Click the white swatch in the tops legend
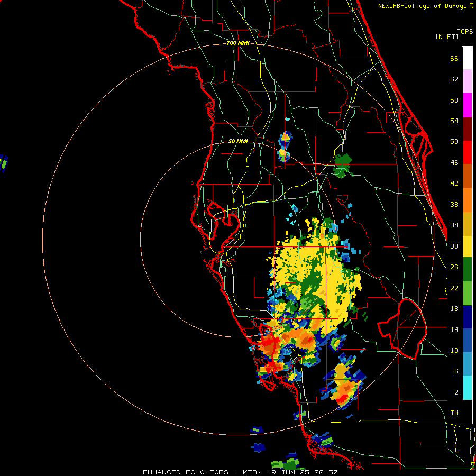 pyautogui.click(x=467, y=58)
